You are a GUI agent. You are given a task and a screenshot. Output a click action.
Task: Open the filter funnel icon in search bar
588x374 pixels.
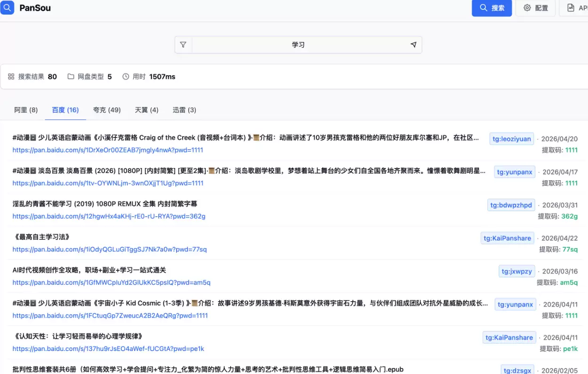click(183, 45)
